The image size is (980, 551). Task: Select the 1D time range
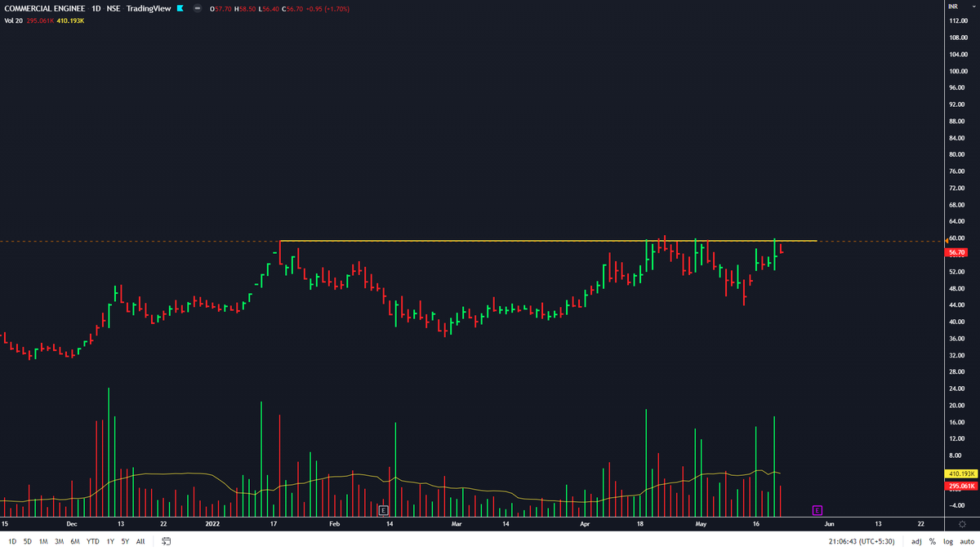[x=12, y=540]
